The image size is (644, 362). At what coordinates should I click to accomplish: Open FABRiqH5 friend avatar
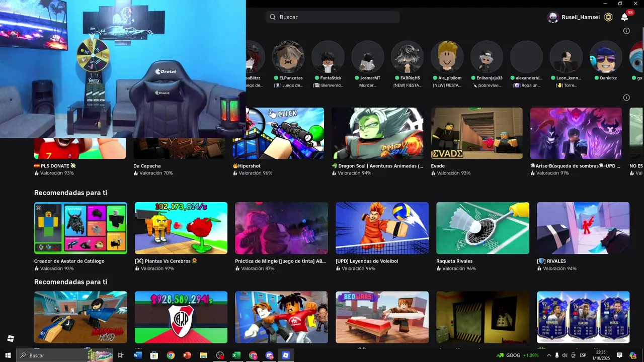click(x=408, y=57)
